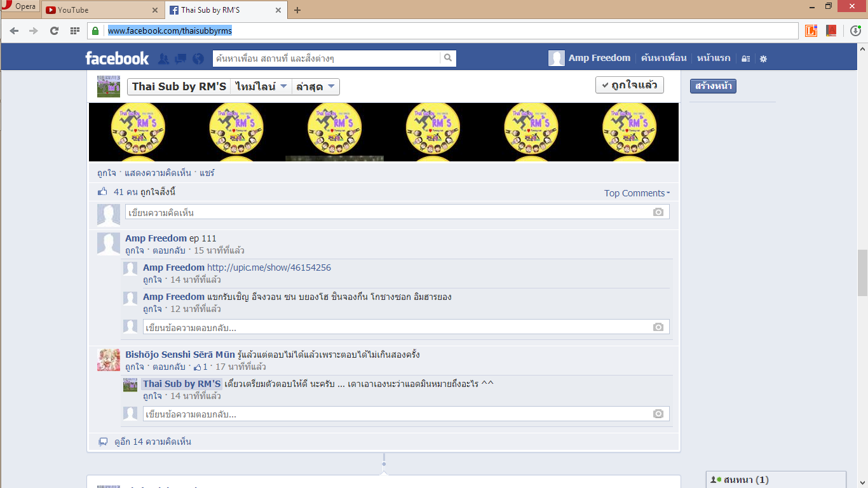The height and width of the screenshot is (488, 868).
Task: Open Amp Freedom profile link in header
Action: coord(599,58)
